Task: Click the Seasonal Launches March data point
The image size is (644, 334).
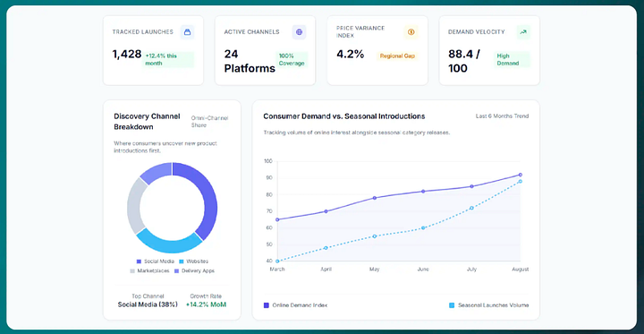Action: (x=277, y=261)
